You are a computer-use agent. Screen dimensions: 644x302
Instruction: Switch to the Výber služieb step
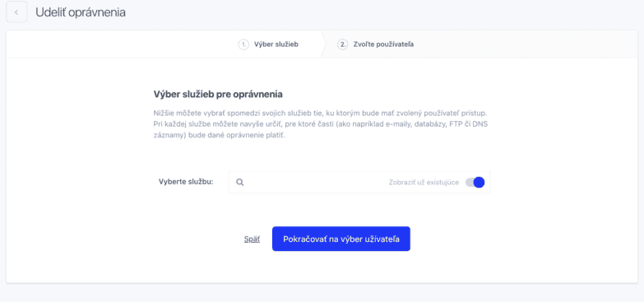tap(276, 44)
